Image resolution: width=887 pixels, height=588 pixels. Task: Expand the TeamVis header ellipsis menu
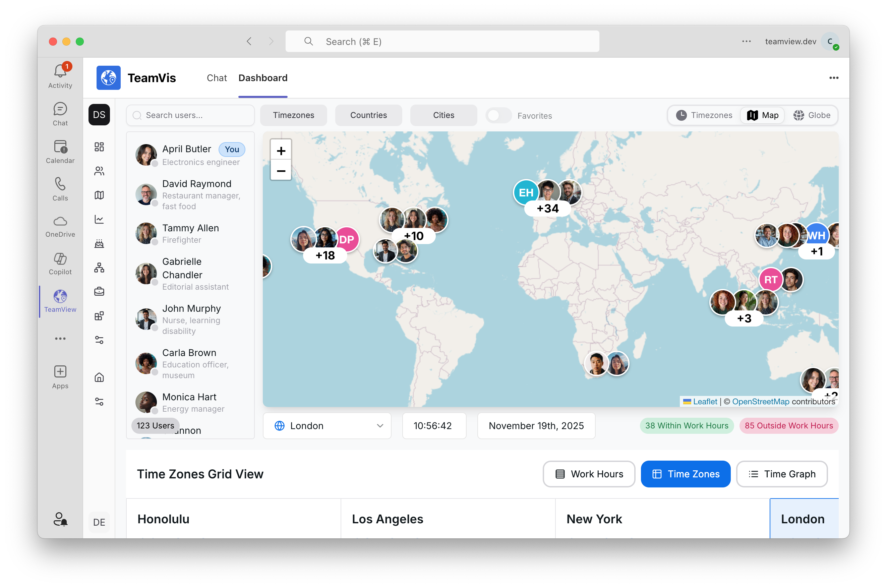point(833,78)
